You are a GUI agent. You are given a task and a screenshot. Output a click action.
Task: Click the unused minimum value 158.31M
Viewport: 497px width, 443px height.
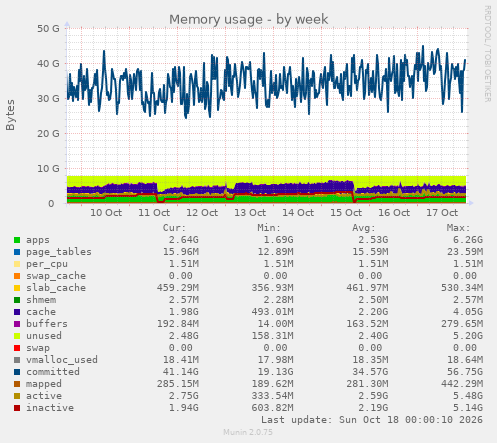272,336
